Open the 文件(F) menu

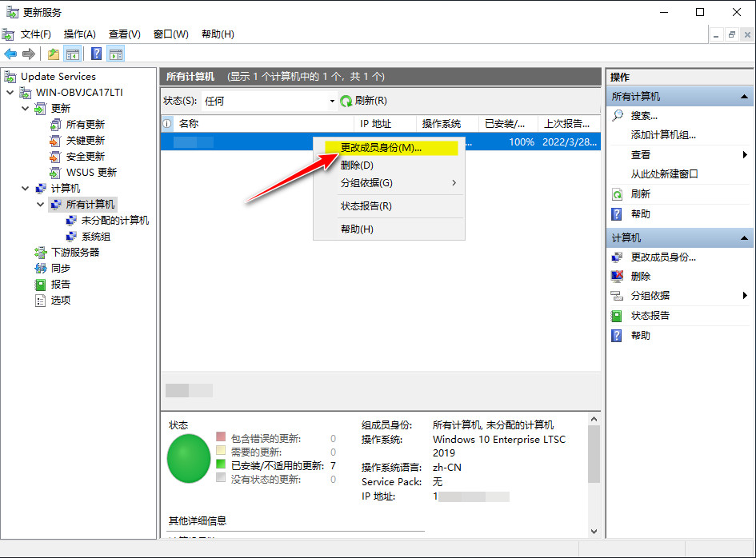(36, 34)
